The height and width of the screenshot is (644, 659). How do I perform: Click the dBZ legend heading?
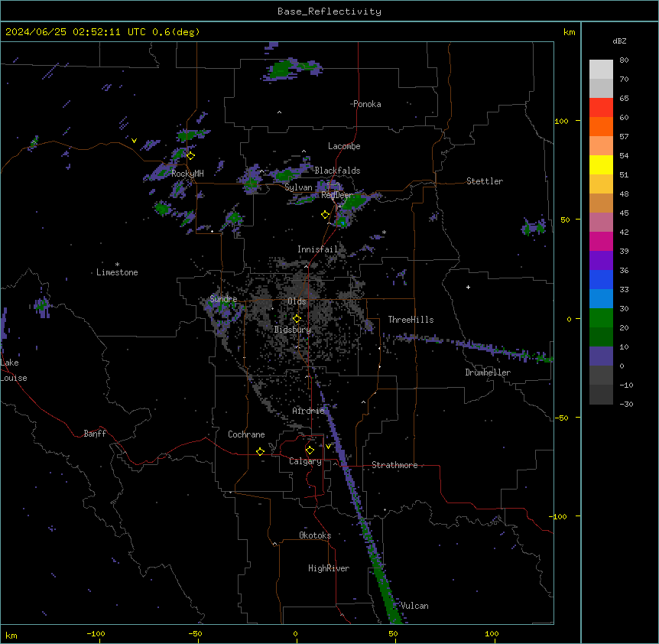619,41
